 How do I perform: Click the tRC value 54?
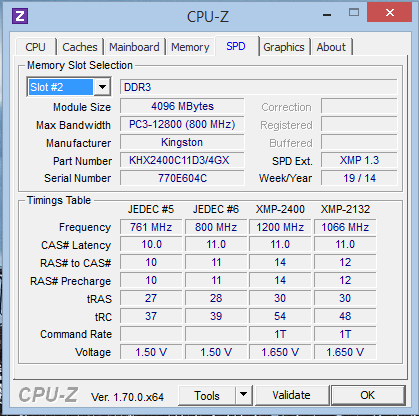pyautogui.click(x=280, y=316)
